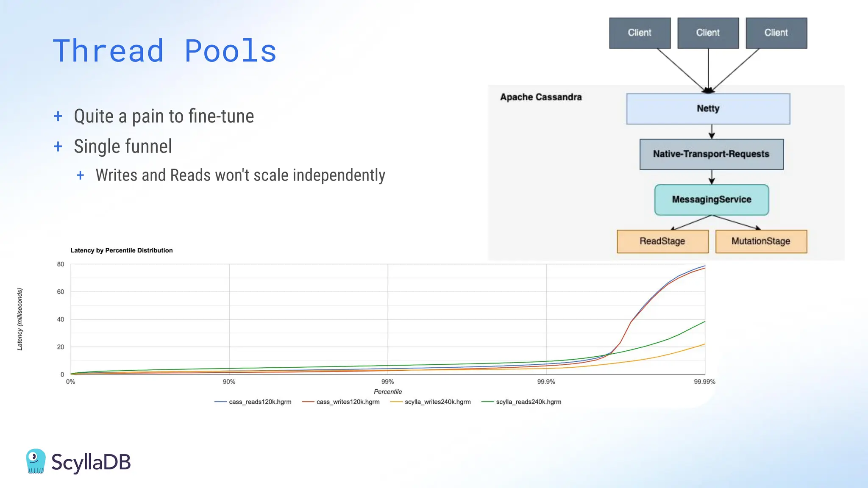Image resolution: width=868 pixels, height=488 pixels.
Task: Click the Apache Cassandra label
Action: coord(541,97)
